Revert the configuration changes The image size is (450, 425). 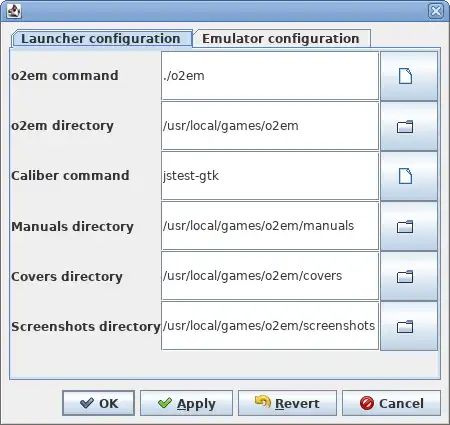coord(287,403)
